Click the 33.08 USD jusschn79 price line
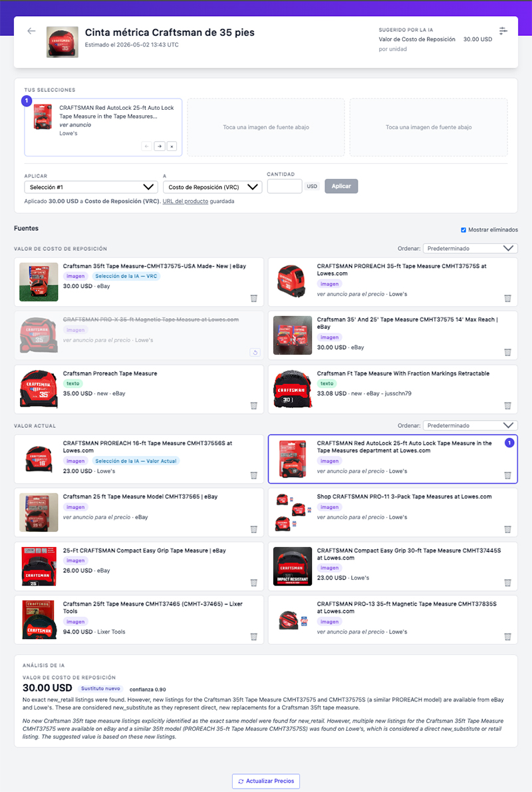Image resolution: width=532 pixels, height=792 pixels. point(364,393)
